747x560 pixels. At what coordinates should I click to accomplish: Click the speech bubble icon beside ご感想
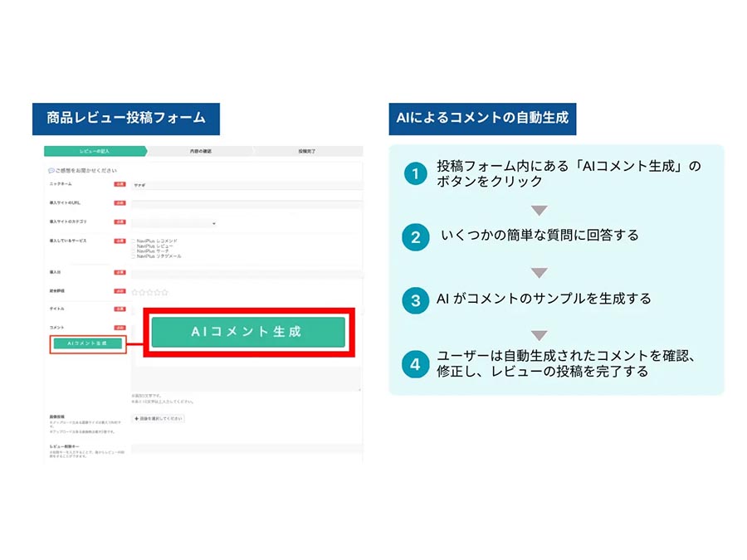[x=51, y=170]
